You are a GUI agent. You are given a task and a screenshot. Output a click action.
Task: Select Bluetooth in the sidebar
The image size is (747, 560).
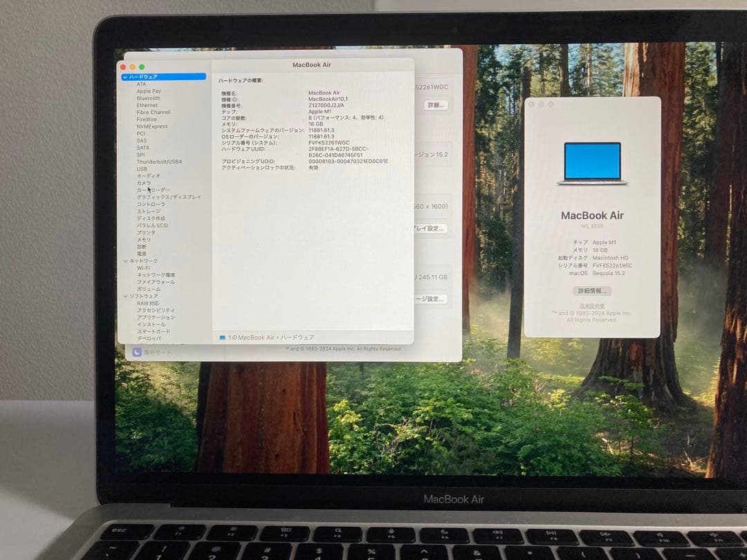click(x=149, y=97)
